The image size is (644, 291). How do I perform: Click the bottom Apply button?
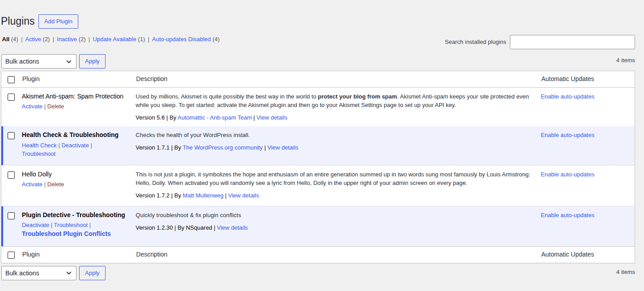pyautogui.click(x=92, y=273)
